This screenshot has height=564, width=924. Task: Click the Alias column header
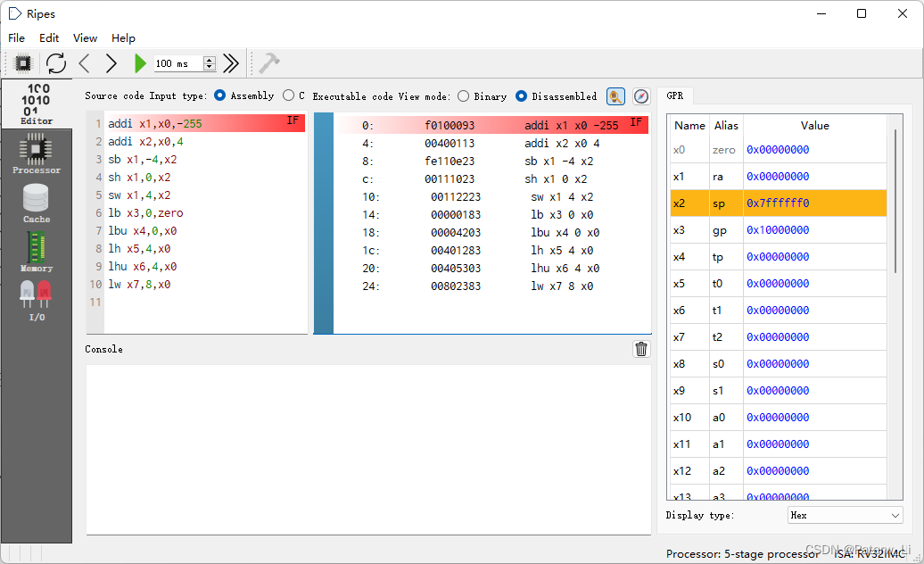coord(726,126)
